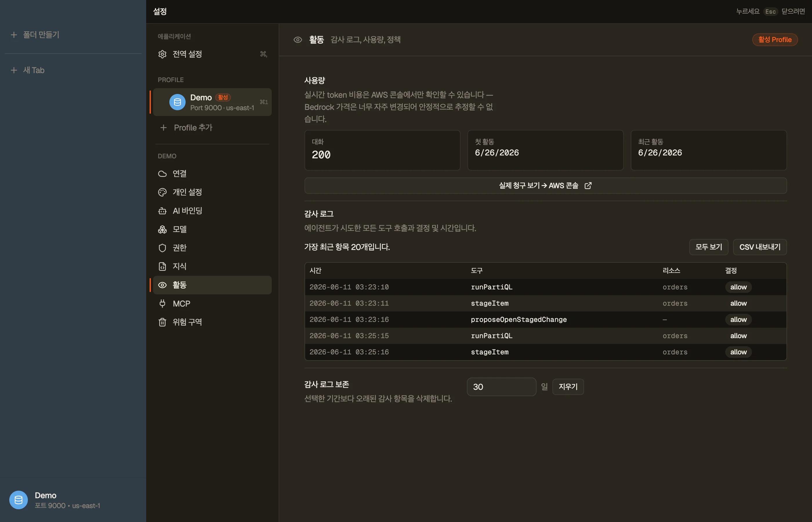The height and width of the screenshot is (522, 812).
Task: Click the plus icon next to 새 Tab
Action: point(14,70)
